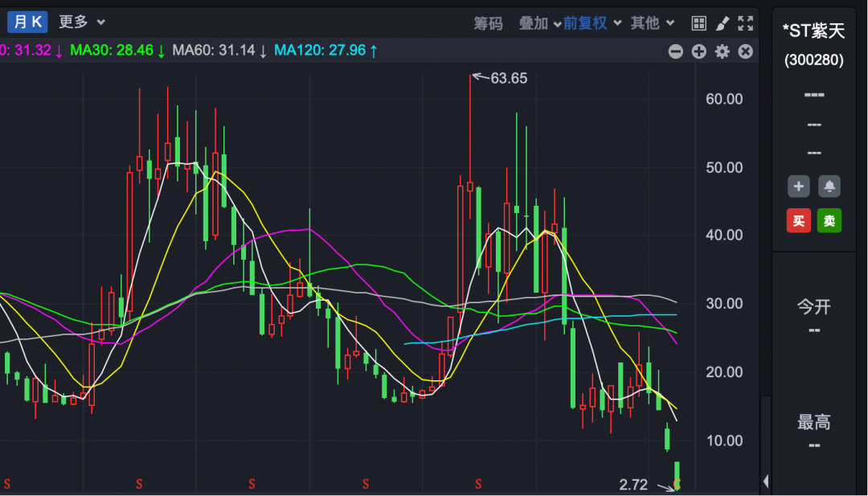Add *ST紫天 to watchlist plus button
The image size is (868, 496).
[x=798, y=187]
